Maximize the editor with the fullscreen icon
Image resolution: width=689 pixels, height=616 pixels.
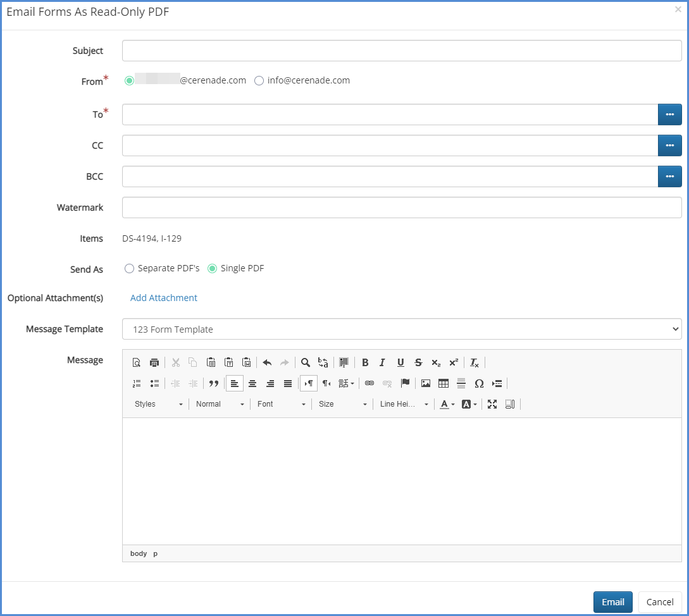coord(492,404)
